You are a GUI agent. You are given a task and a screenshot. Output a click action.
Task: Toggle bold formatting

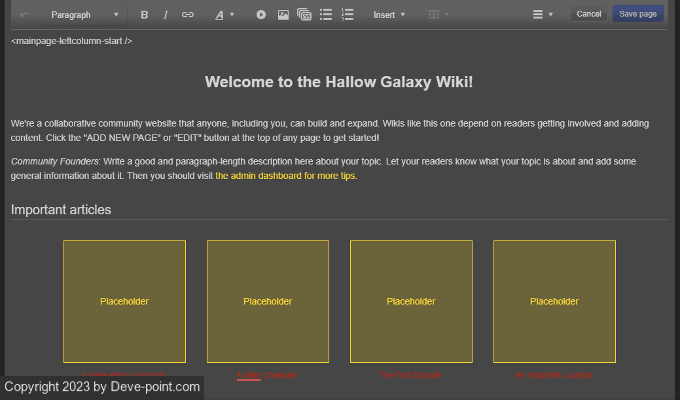(144, 15)
